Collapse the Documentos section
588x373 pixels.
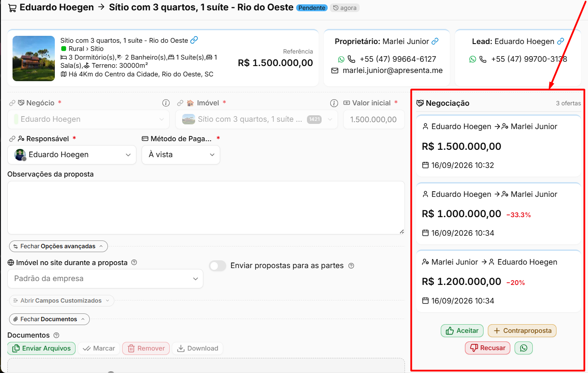[49, 319]
